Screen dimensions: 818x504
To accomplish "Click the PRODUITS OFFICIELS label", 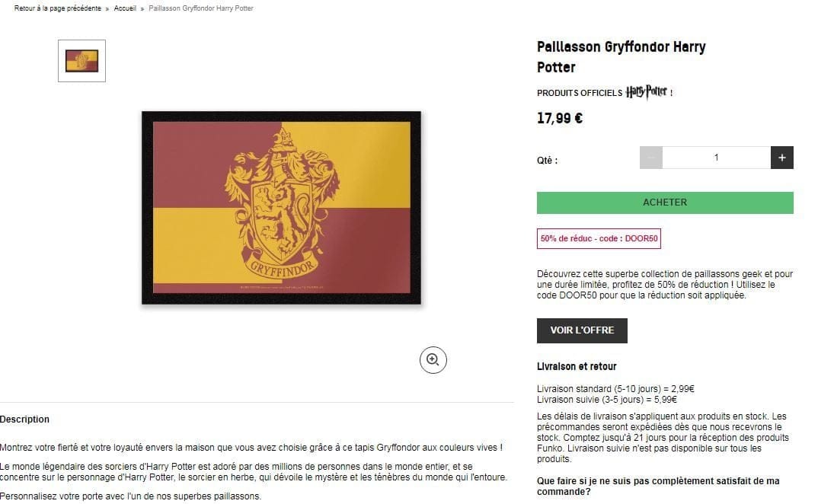I will (x=580, y=93).
